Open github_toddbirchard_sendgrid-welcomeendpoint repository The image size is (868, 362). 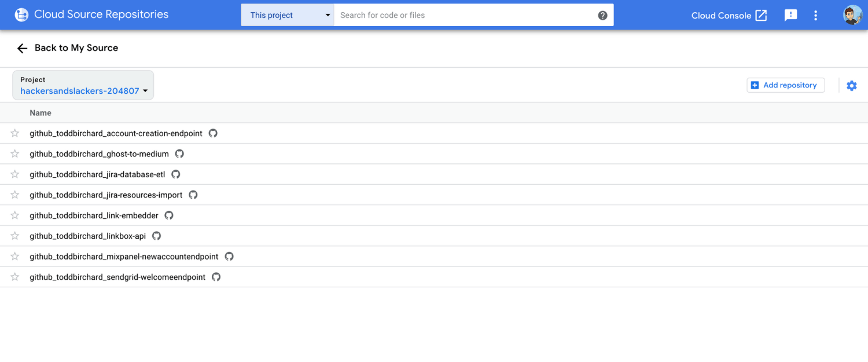tap(118, 277)
